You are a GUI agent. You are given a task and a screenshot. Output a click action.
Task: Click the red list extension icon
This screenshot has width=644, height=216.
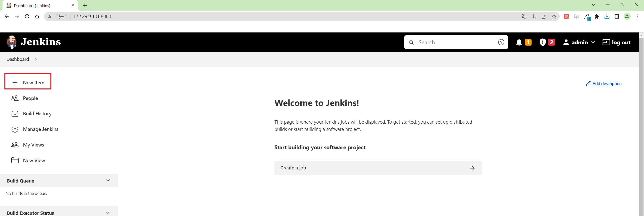click(567, 17)
